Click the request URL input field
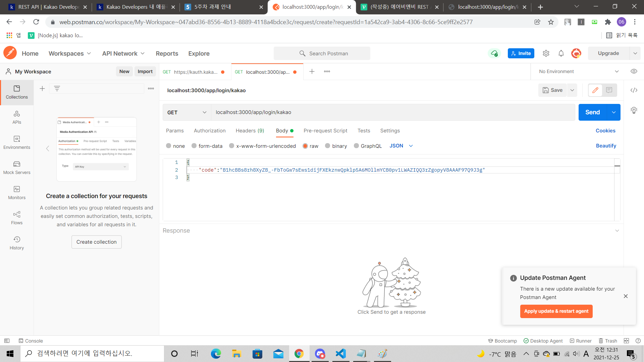The width and height of the screenshot is (644, 362). [392, 112]
